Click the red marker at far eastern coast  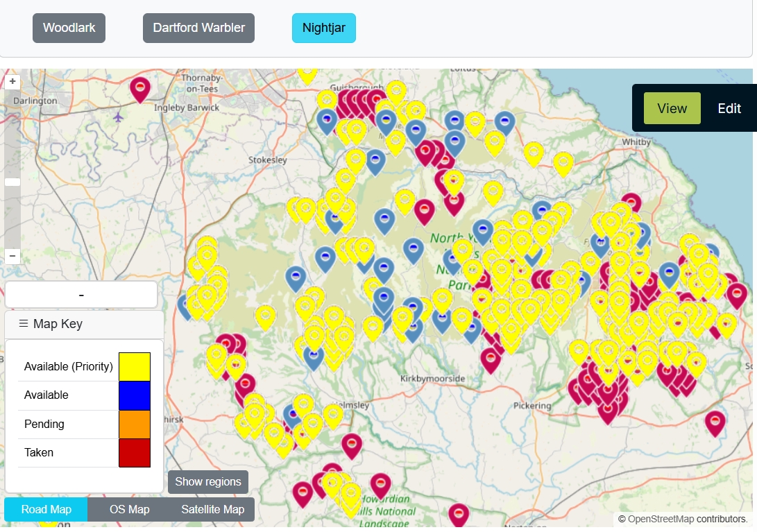(737, 295)
